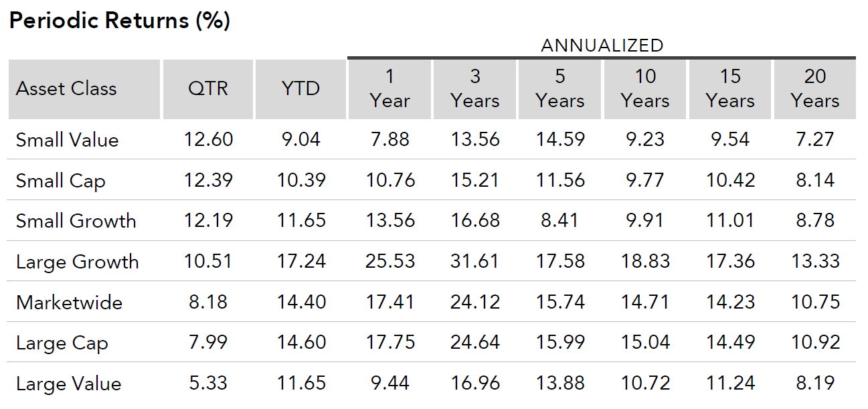Click the Marketwide row label
Viewport: 868px width, 409px height.
69,302
